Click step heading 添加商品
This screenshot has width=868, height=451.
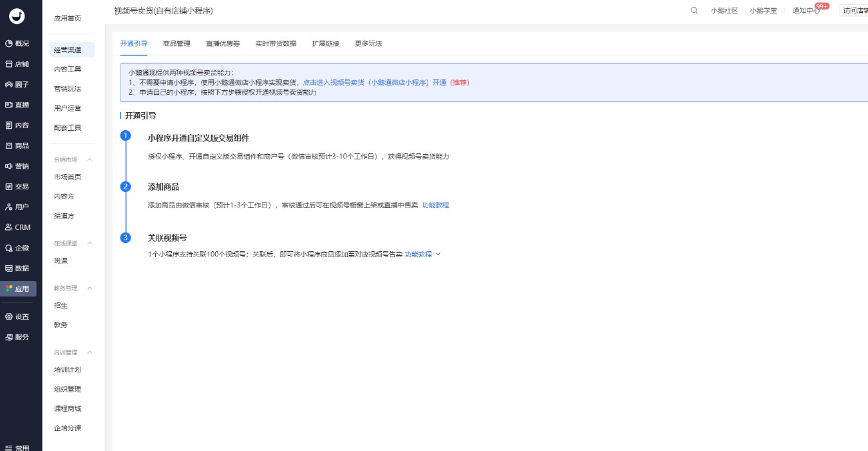(x=164, y=187)
